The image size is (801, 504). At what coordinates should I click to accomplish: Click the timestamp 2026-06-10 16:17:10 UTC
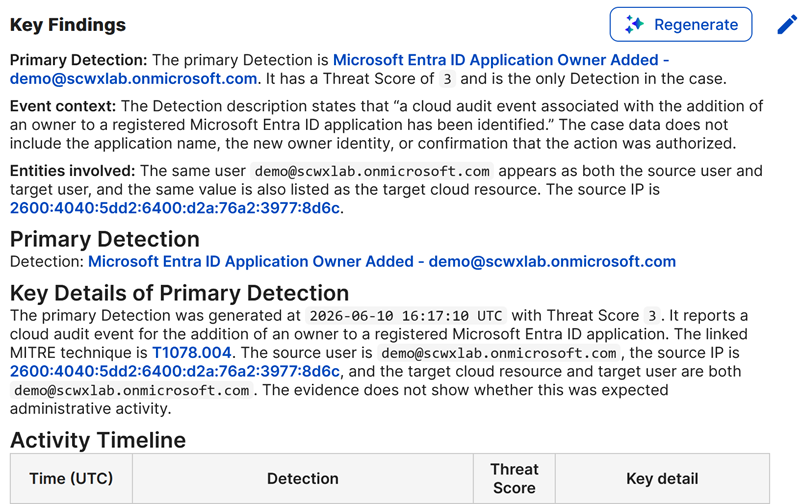point(406,316)
